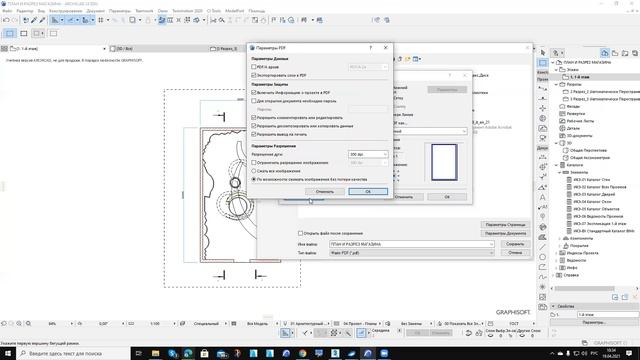640x360 pixels.
Task: Open the Конструирование menu
Action: coord(65,11)
